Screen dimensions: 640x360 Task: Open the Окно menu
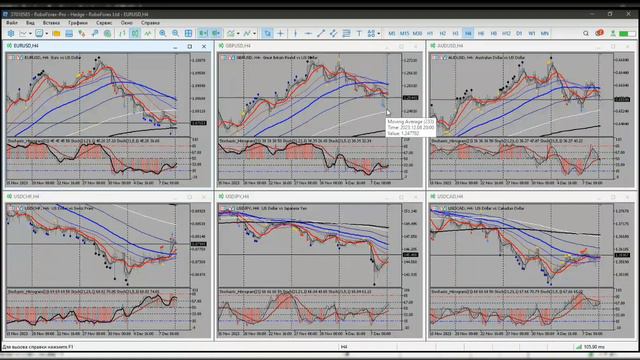coord(127,23)
